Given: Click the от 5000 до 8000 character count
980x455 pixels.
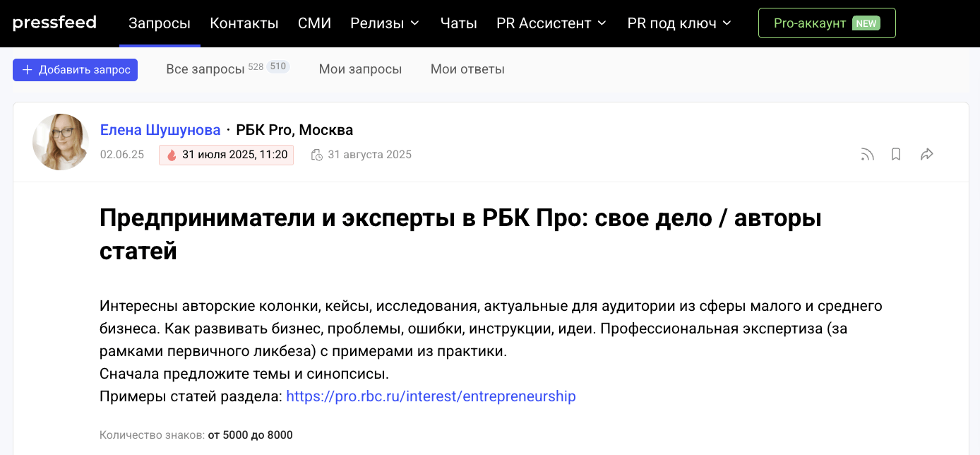Looking at the screenshot, I should tap(251, 435).
